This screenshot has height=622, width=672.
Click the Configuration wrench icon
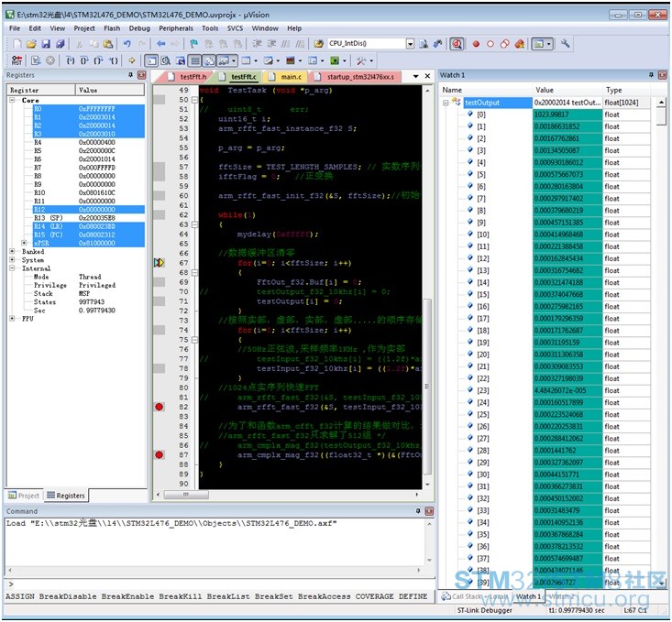pos(566,44)
